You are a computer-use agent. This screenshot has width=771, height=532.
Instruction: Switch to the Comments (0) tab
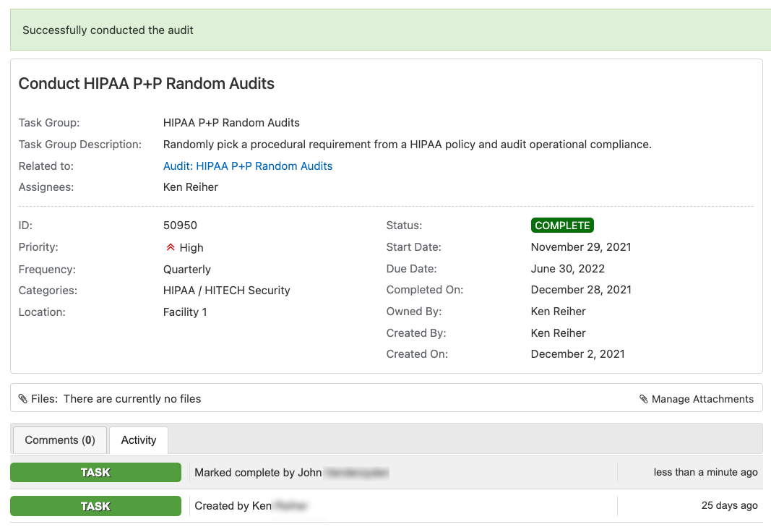tap(60, 440)
